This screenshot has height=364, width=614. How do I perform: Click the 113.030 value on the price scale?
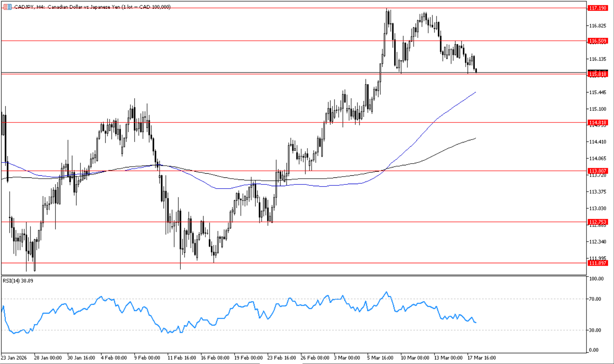pos(597,208)
